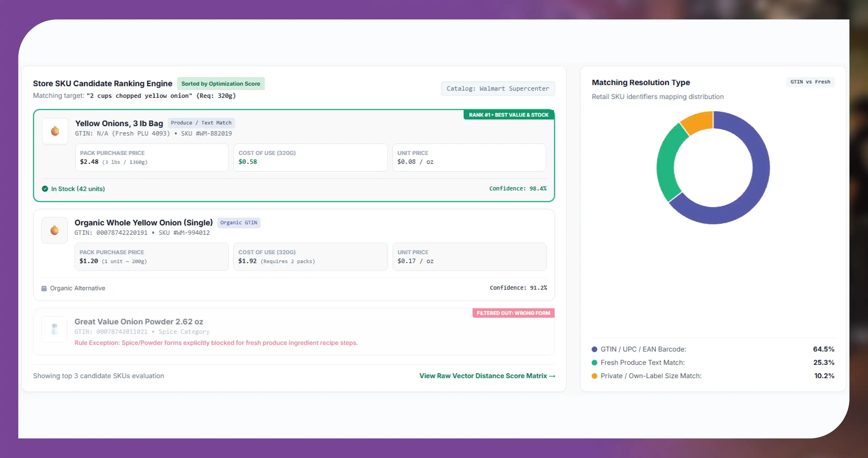Screen dimensions: 868x458
Task: Click the Produce / Text Match tag
Action: [201, 123]
